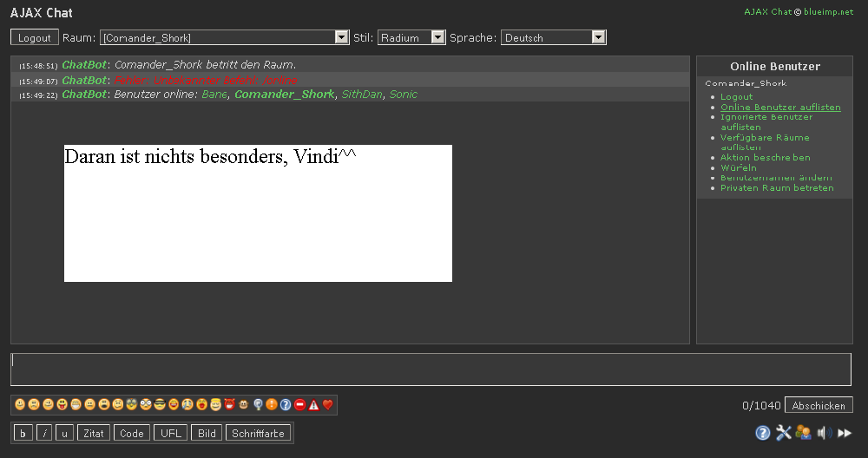
Task: Open the Stil style dropdown showing Radium
Action: (x=411, y=37)
